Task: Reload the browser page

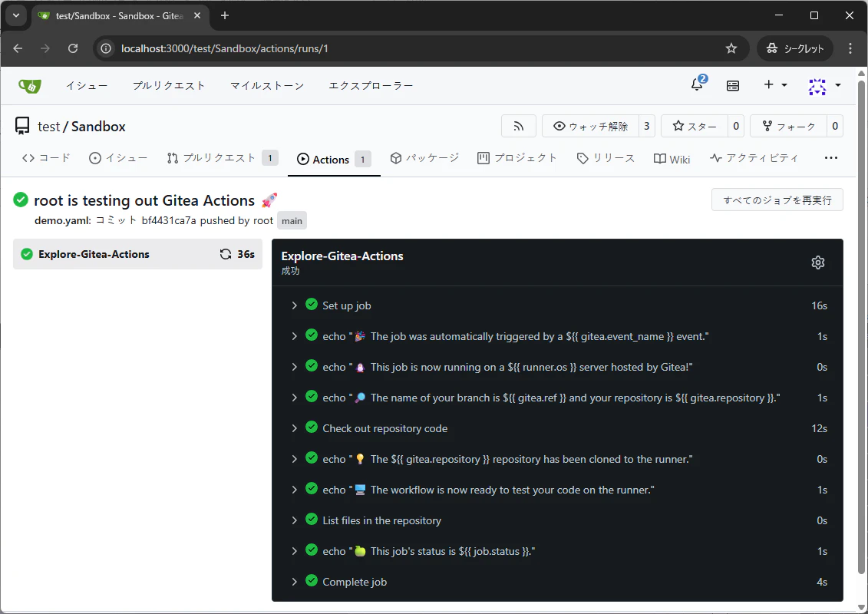Action: (73, 48)
